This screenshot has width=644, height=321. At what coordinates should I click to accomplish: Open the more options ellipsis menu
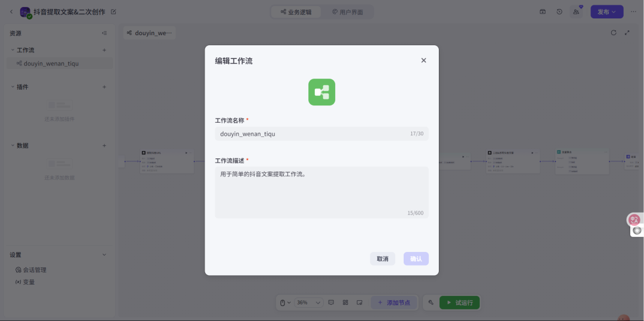[x=633, y=12]
